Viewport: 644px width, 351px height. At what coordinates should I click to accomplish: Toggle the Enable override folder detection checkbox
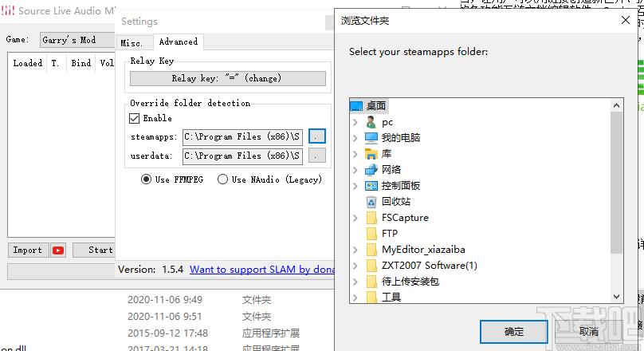135,118
